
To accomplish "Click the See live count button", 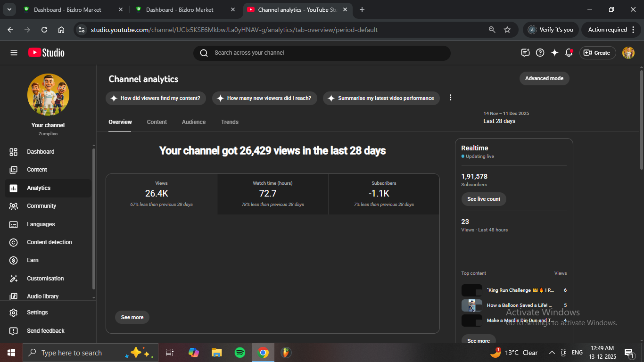I will coord(484,199).
